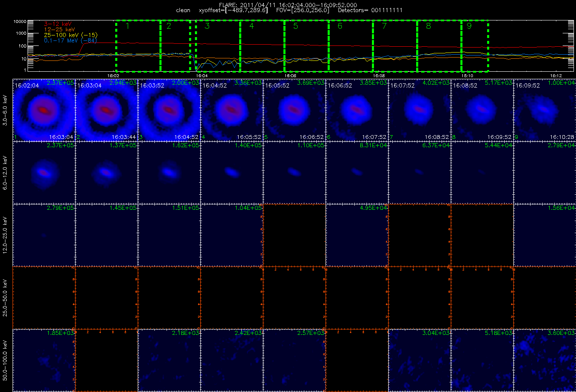Viewport: 576px width, 392px height.
Task: Select interval number 6 on the light curve
Action: click(351, 45)
